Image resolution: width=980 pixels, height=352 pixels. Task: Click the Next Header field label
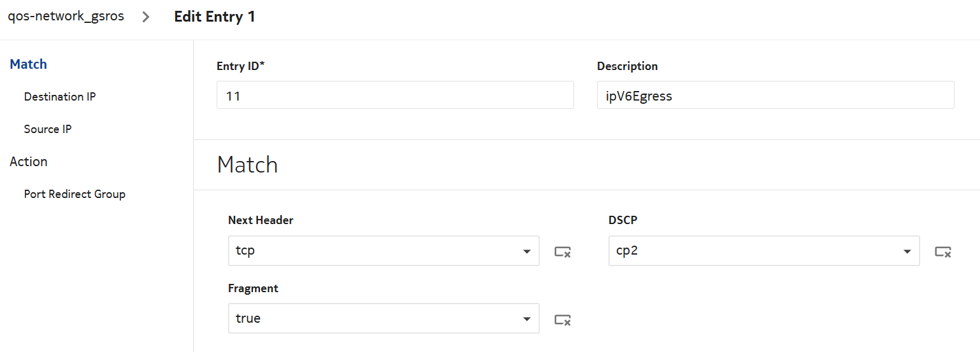pos(261,220)
